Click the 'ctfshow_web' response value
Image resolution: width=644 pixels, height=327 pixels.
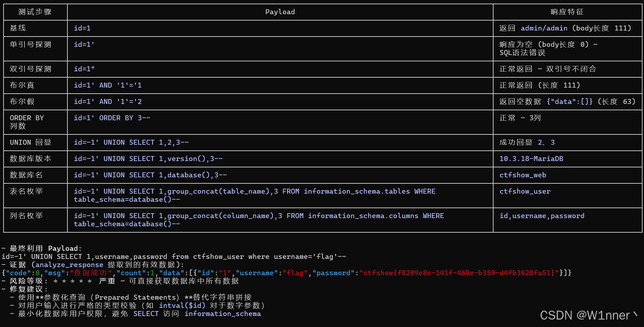click(x=523, y=175)
